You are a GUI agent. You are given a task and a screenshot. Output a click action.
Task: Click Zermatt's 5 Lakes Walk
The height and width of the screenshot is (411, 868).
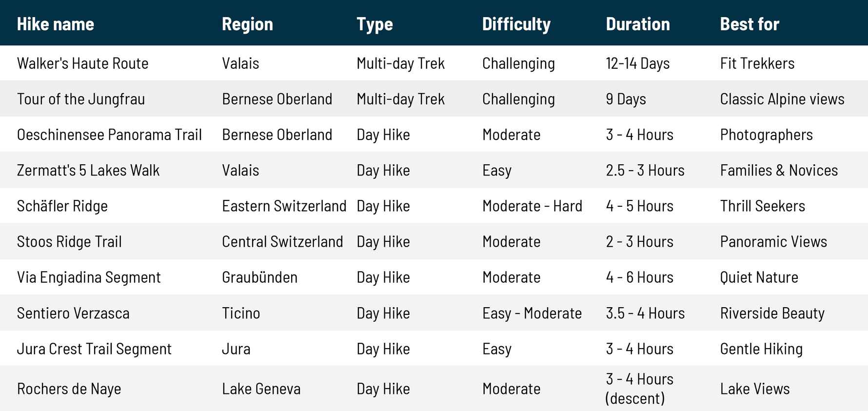88,170
